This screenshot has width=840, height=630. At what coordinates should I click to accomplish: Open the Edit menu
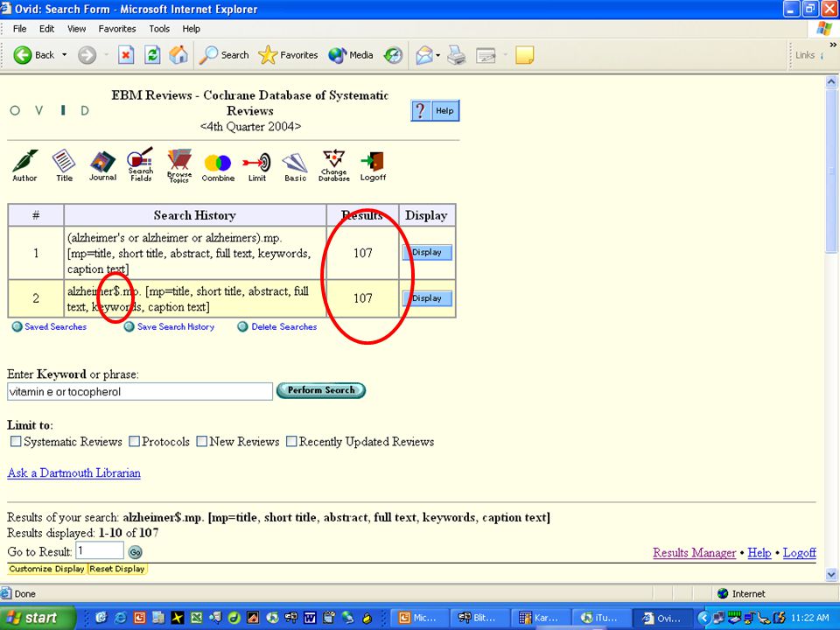point(46,28)
